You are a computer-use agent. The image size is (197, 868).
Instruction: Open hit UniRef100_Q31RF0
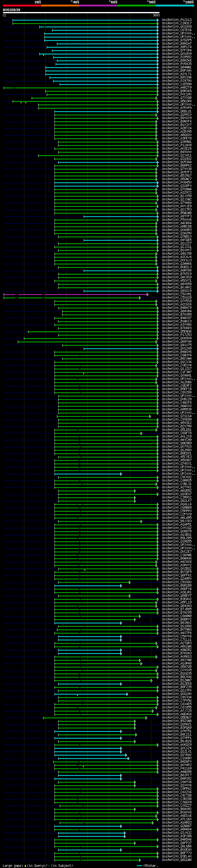click(177, 186)
